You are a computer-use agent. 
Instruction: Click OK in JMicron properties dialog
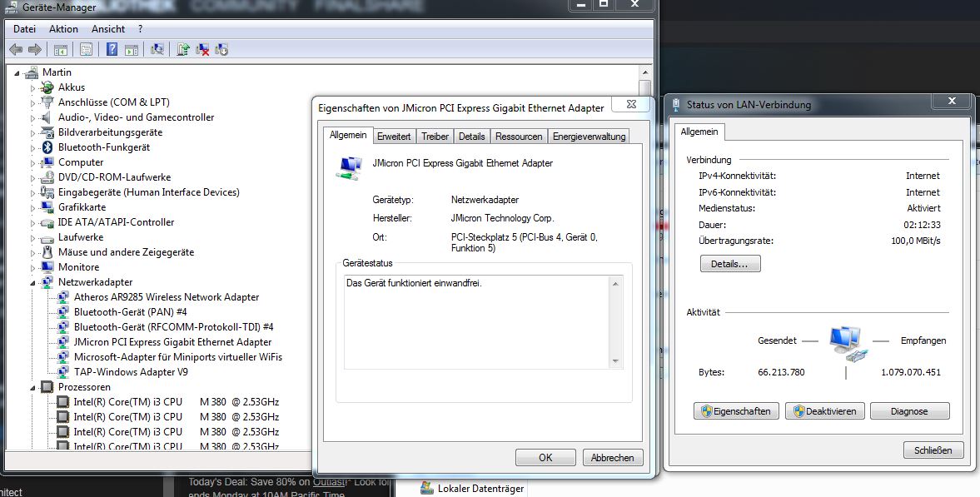pyautogui.click(x=545, y=458)
